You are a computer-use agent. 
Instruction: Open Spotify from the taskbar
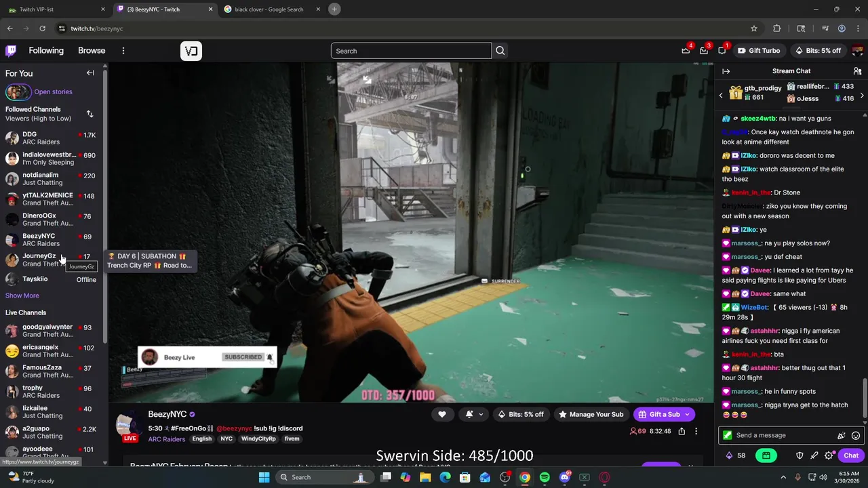pyautogui.click(x=545, y=477)
